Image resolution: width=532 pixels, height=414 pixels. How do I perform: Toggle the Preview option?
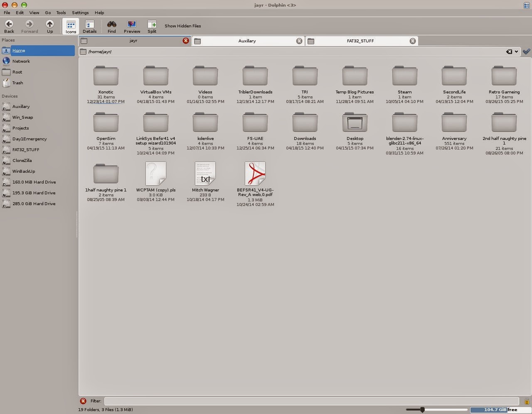(132, 27)
